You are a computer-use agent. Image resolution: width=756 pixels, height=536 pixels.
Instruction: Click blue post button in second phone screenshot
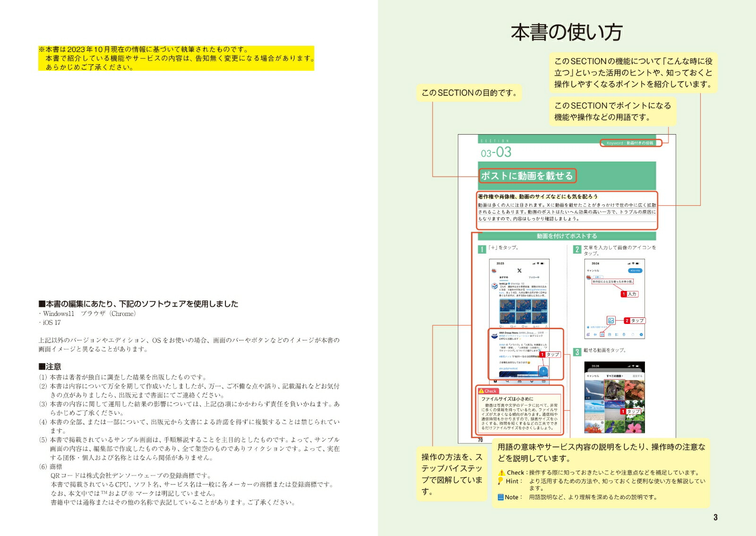(x=635, y=271)
